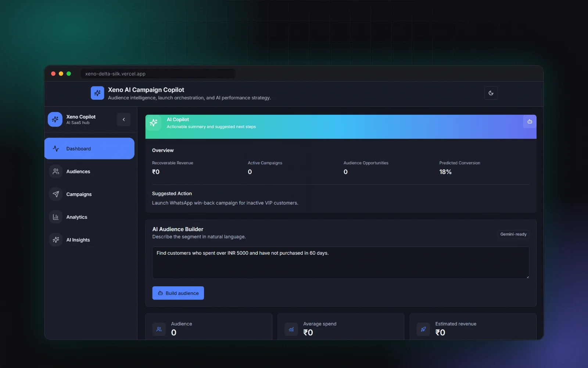Select Analytics in the sidebar
This screenshot has height=368, width=588.
pyautogui.click(x=89, y=217)
